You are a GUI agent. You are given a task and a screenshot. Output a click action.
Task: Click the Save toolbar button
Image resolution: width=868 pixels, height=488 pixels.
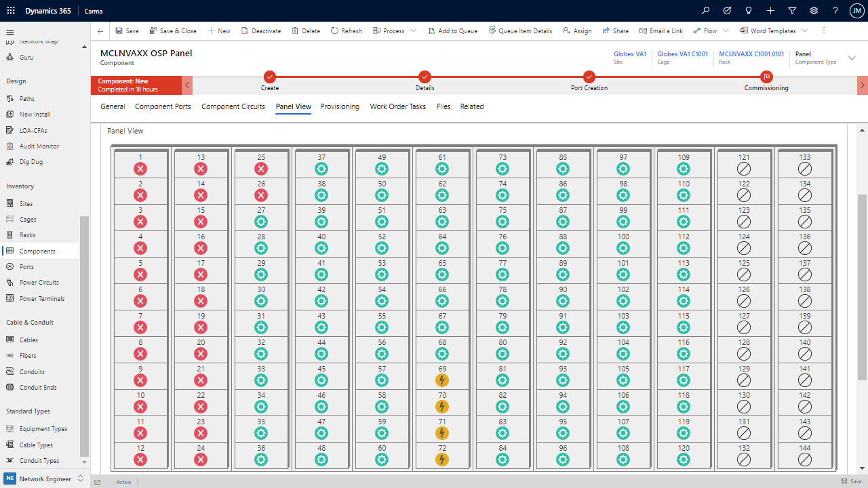[127, 31]
